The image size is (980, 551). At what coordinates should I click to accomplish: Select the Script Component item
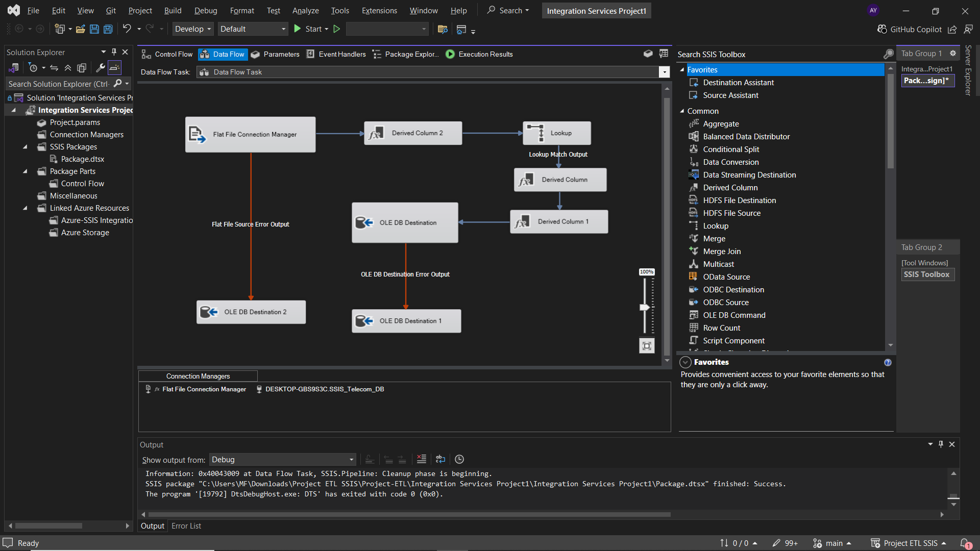[733, 340]
